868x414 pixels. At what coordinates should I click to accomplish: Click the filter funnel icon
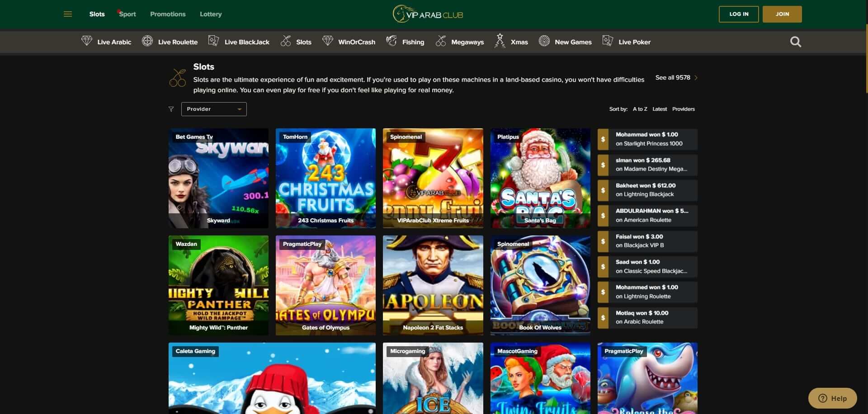point(171,109)
